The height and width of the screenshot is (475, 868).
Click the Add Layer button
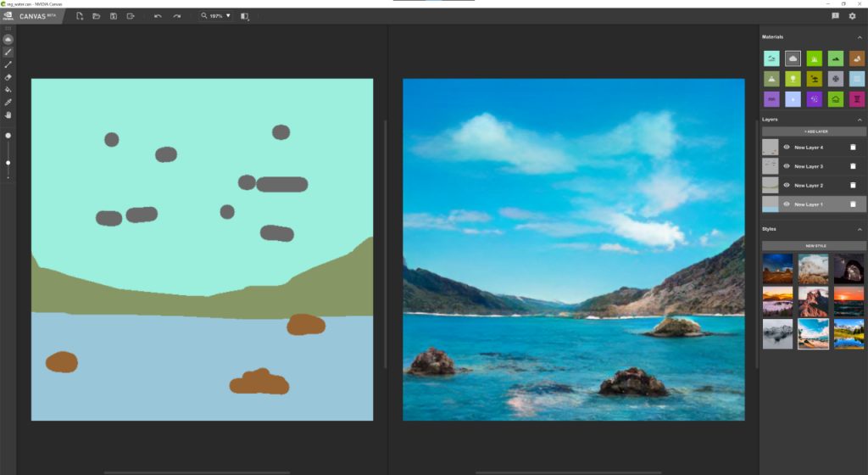tap(815, 131)
